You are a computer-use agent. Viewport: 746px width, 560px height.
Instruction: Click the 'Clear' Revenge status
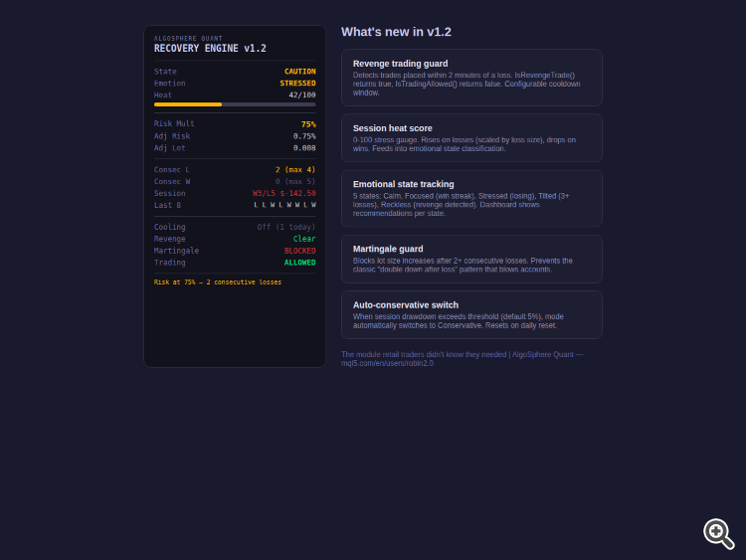(304, 239)
